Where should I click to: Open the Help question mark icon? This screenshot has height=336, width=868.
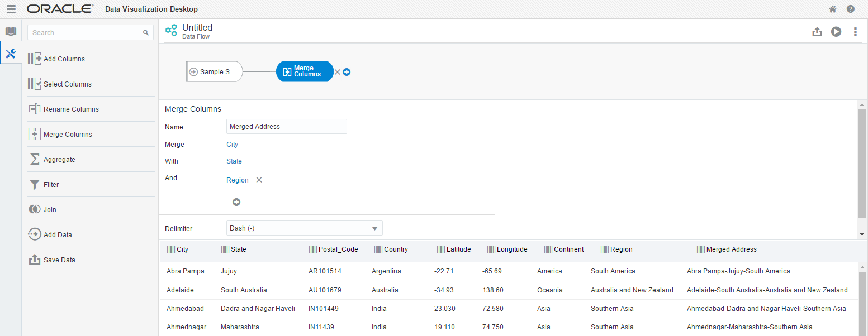coord(851,9)
